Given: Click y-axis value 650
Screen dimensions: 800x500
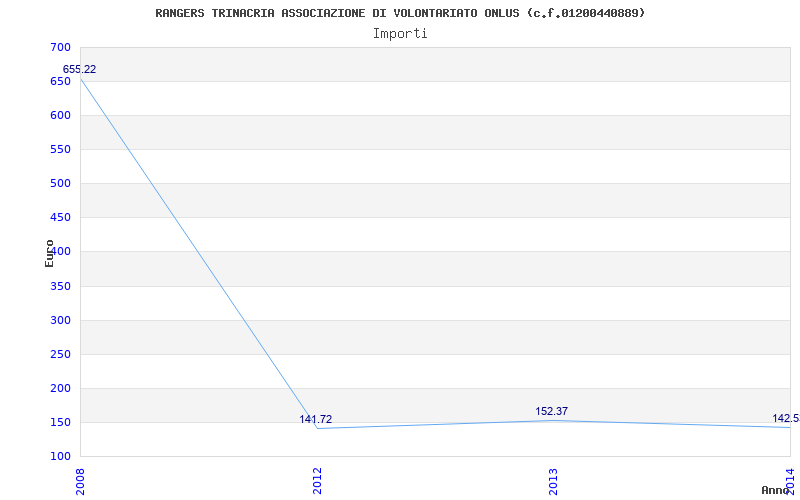Looking at the screenshot, I should click(x=60, y=82).
